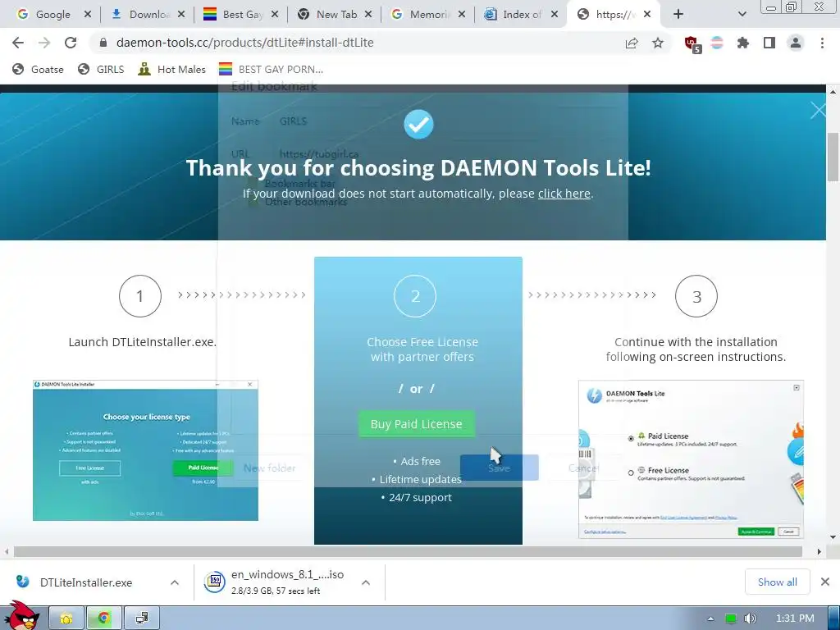Screen dimensions: 840x630
Task: Click the 'click here' download link
Action: point(564,194)
